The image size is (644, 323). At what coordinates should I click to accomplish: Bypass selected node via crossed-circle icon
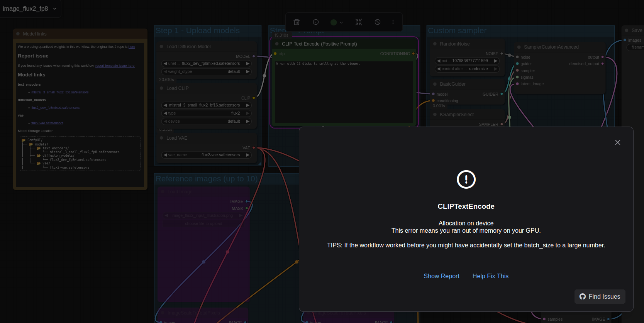click(378, 22)
